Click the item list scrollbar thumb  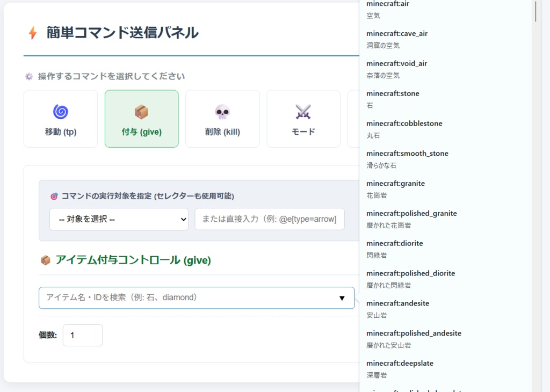click(535, 11)
